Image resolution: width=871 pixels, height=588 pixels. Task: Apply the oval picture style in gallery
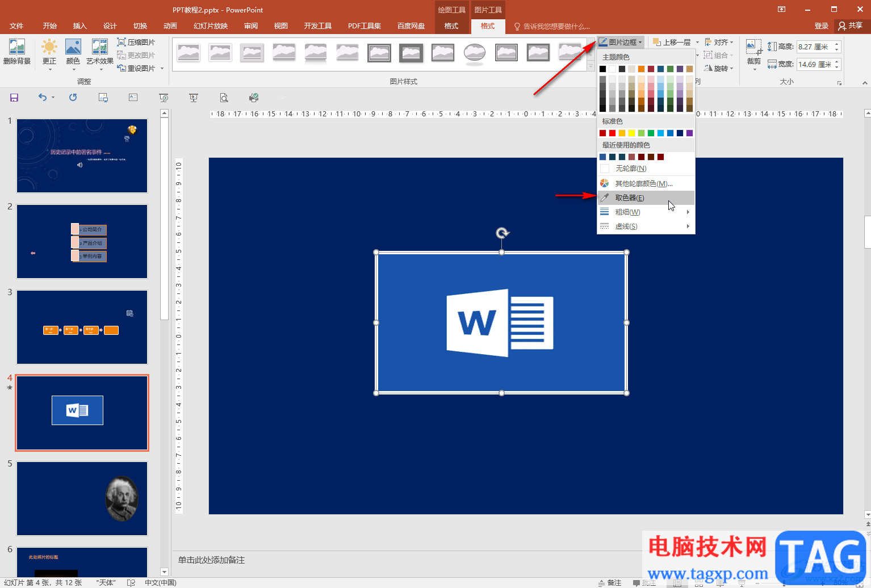pyautogui.click(x=475, y=53)
